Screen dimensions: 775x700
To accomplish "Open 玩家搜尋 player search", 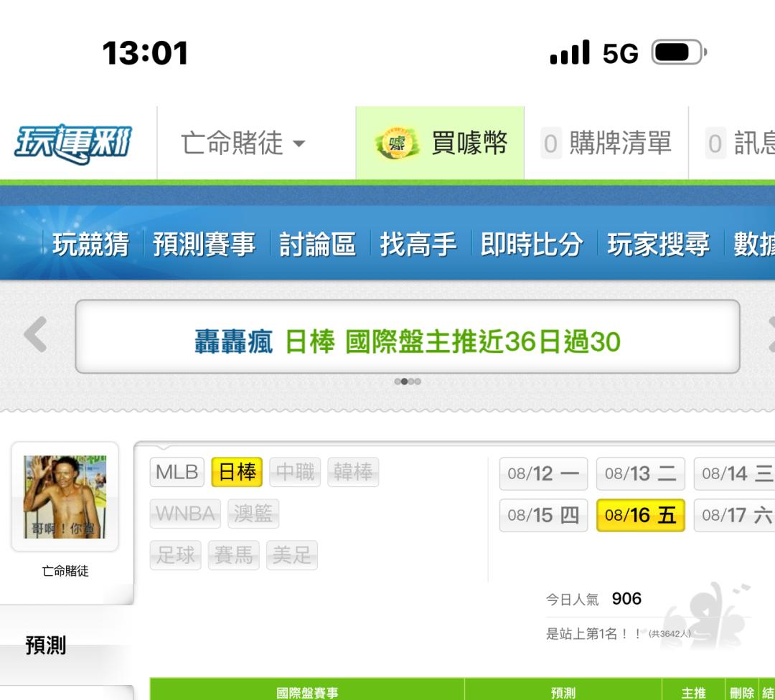I will coord(658,244).
